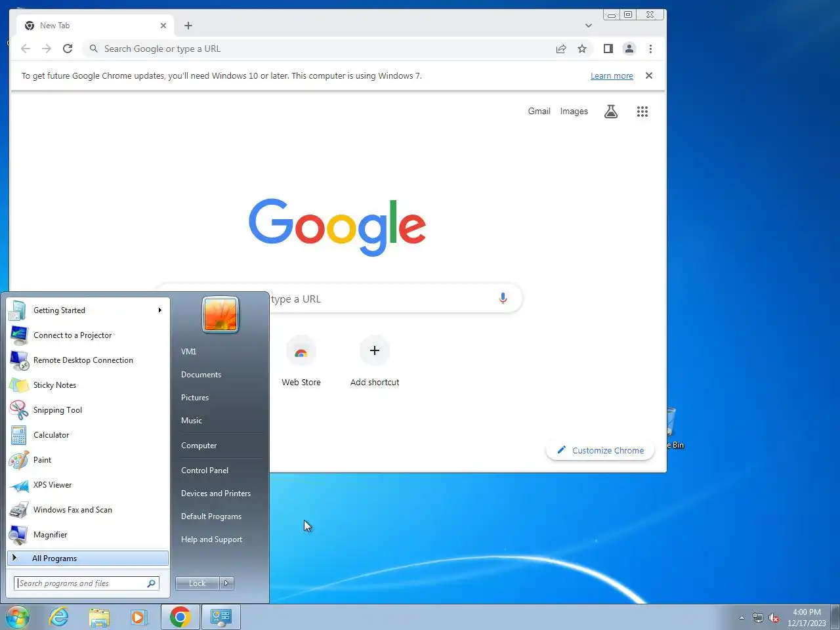Open Internet Explorer from taskbar

59,617
